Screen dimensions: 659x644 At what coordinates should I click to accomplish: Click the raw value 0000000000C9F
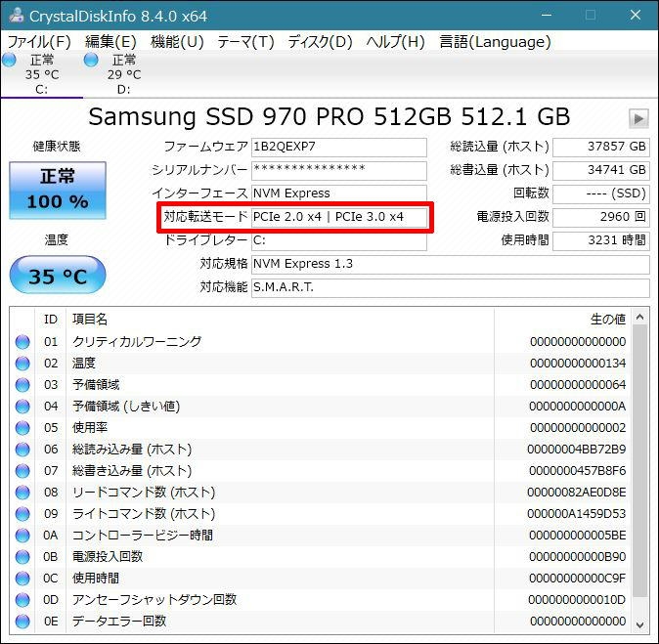578,579
